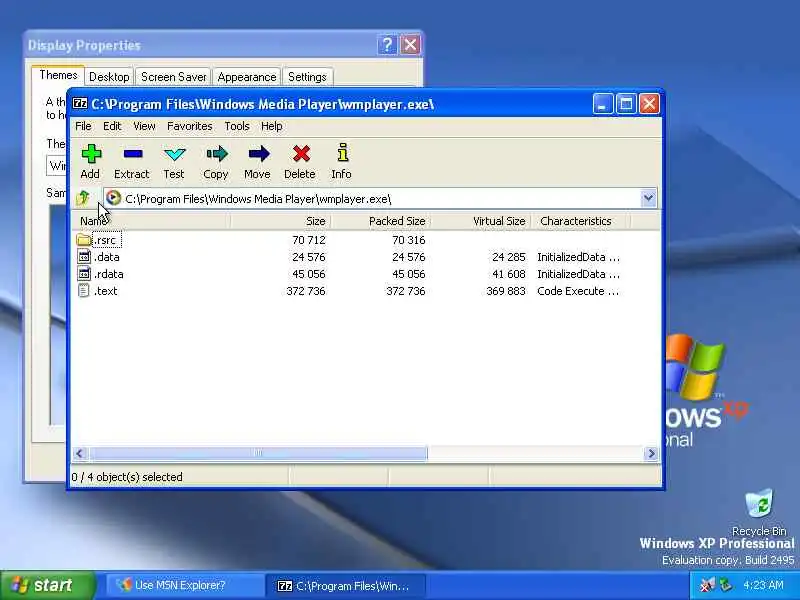Screen dimensions: 800x600
Task: Click the Start button label
Action: (53, 585)
